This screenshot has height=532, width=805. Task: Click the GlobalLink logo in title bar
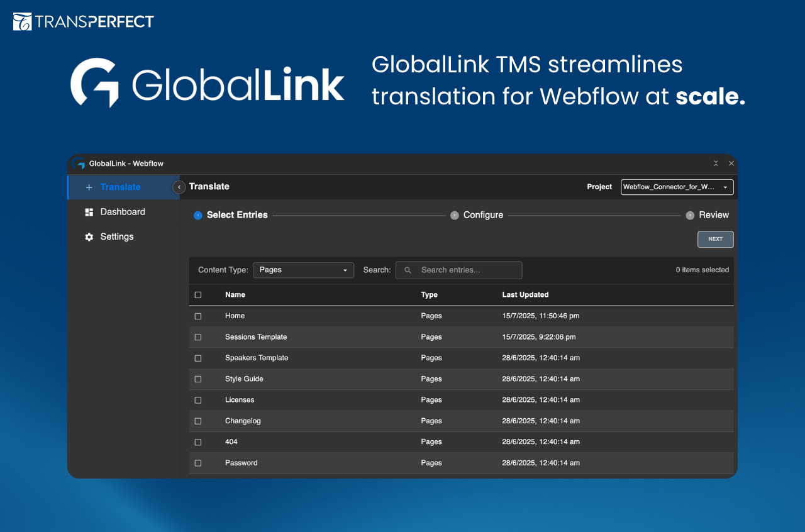(79, 163)
